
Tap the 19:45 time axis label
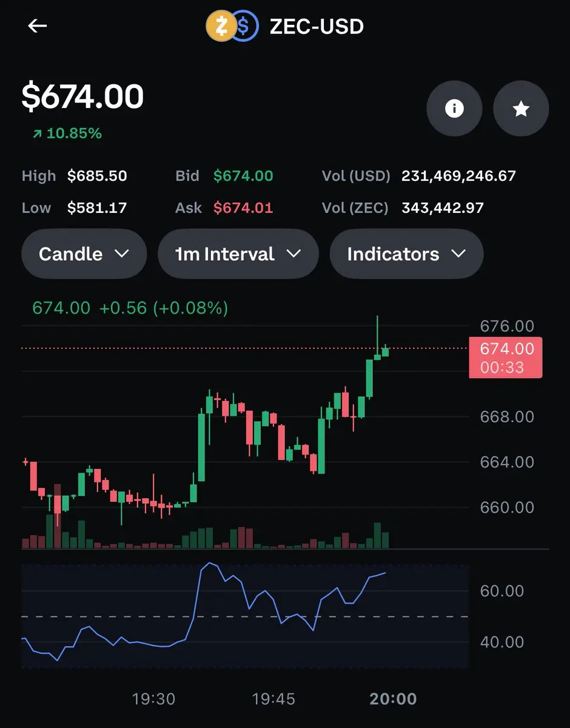click(273, 699)
